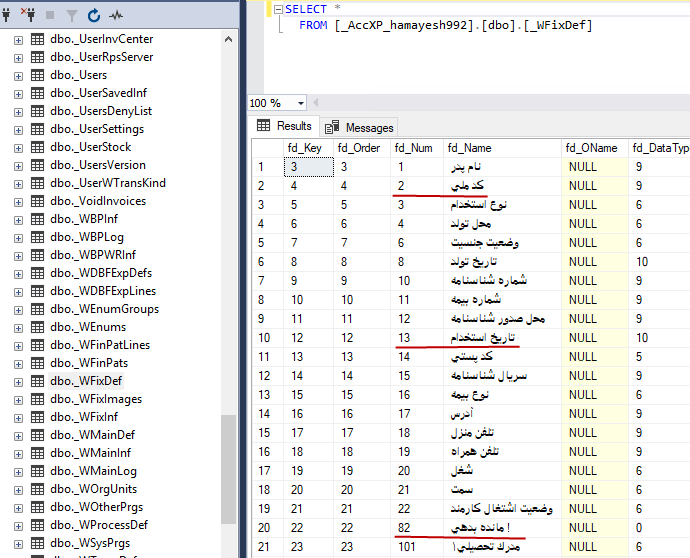Click the Object Explorer scrollbar up arrow
This screenshot has height=558, width=690.
(x=228, y=39)
